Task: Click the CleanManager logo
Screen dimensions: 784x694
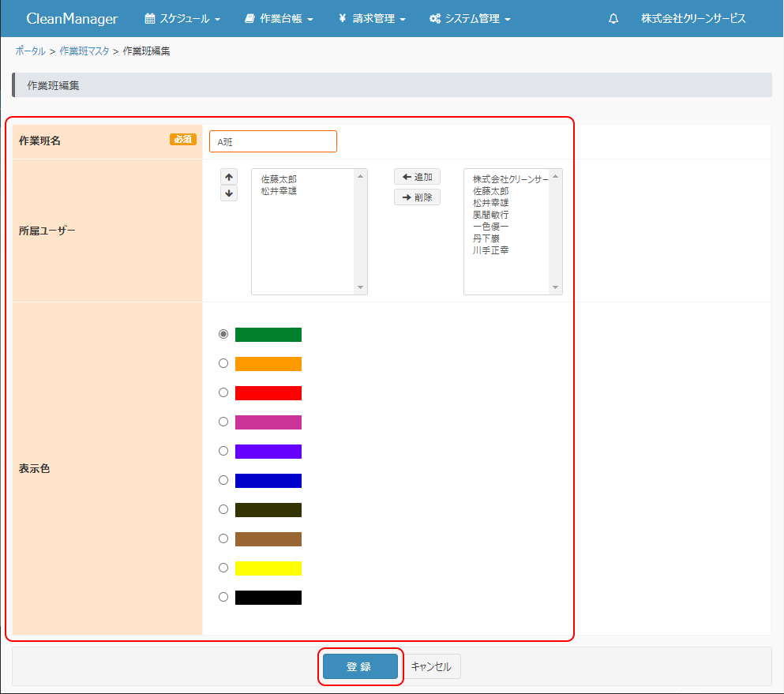Action: tap(72, 19)
